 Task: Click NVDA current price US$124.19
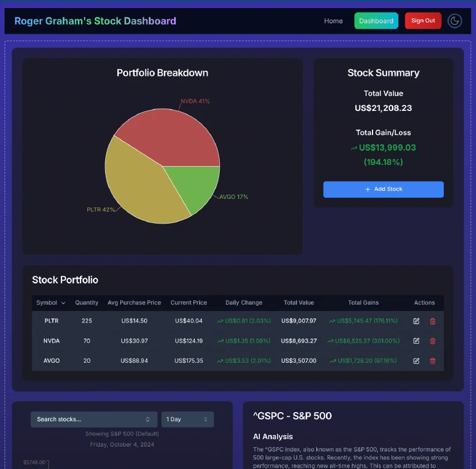pos(189,341)
